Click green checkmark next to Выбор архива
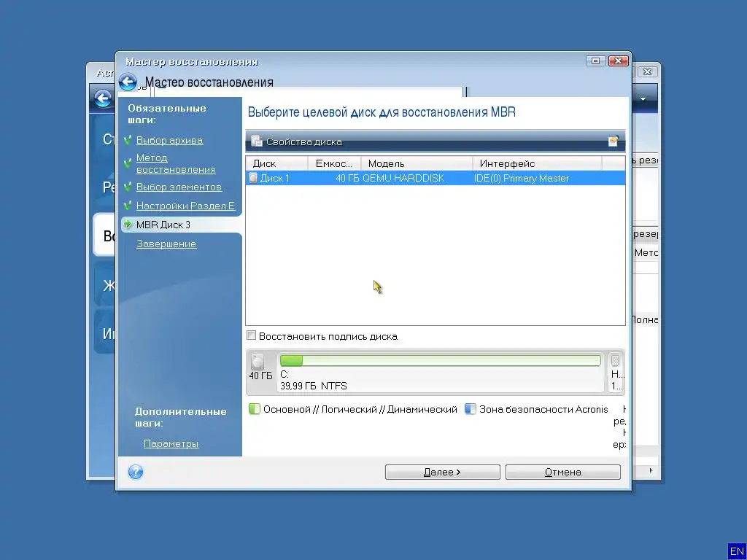Image resolution: width=747 pixels, height=560 pixels. click(x=127, y=140)
